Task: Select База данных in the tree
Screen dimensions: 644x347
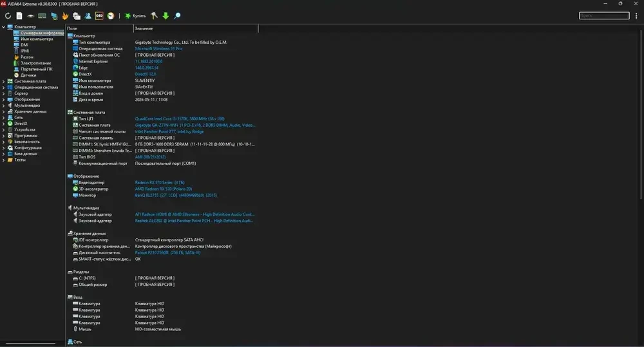Action: point(26,154)
